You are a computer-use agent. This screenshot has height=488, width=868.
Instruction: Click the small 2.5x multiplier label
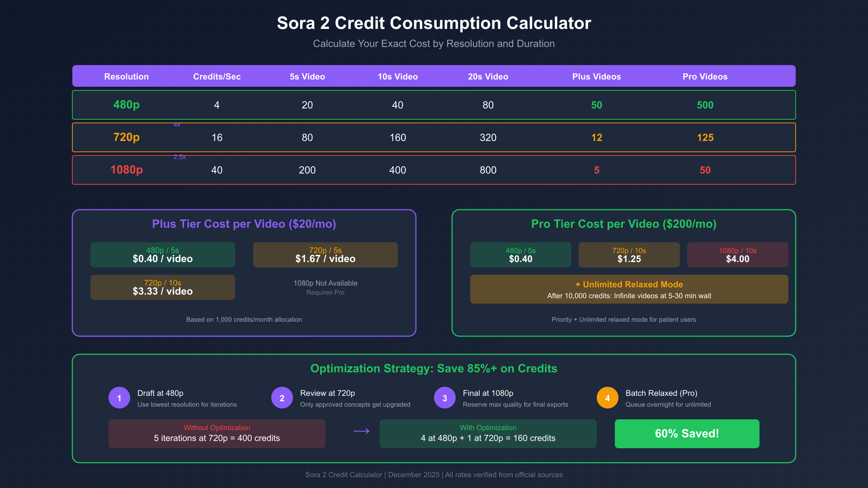(x=179, y=157)
